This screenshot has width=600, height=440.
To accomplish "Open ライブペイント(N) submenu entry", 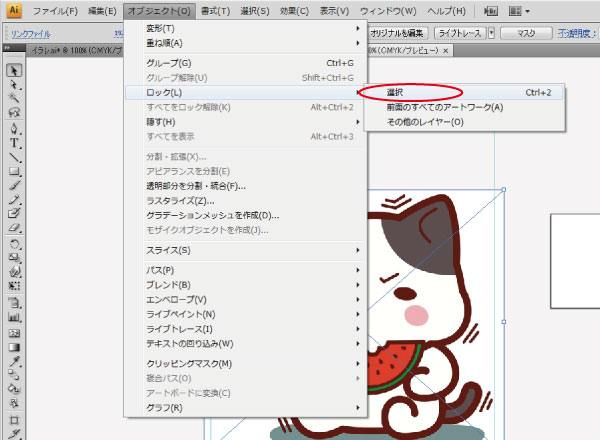I will pyautogui.click(x=246, y=314).
